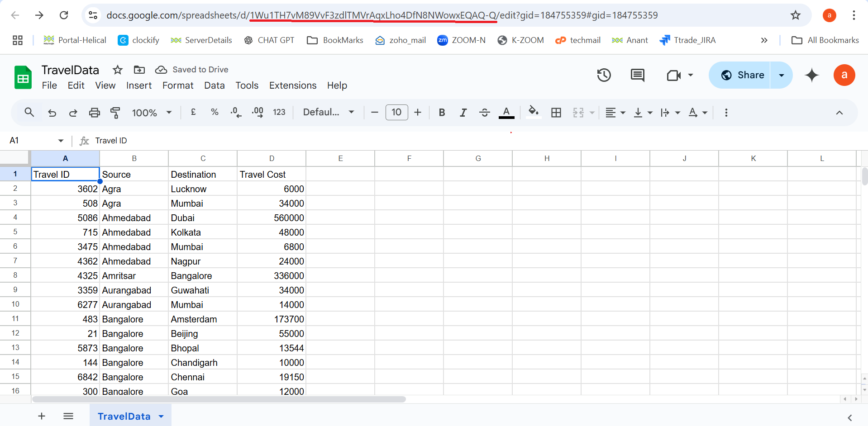868x426 pixels.
Task: Open horizontal align dropdown
Action: (615, 112)
